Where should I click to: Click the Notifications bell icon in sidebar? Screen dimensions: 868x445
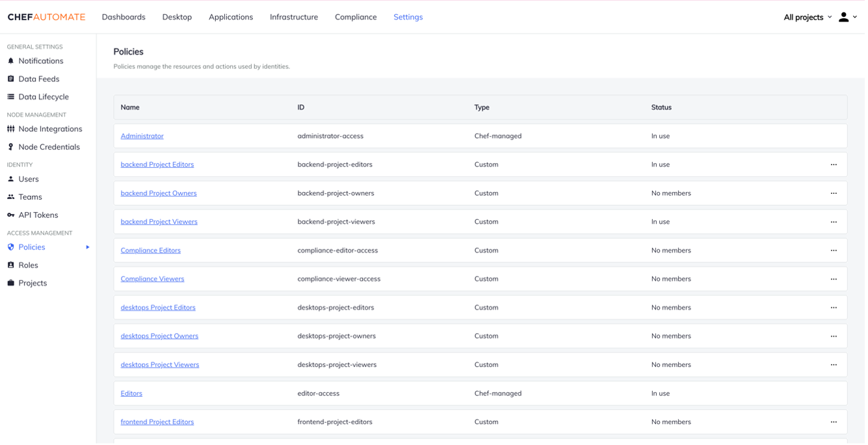pos(10,61)
